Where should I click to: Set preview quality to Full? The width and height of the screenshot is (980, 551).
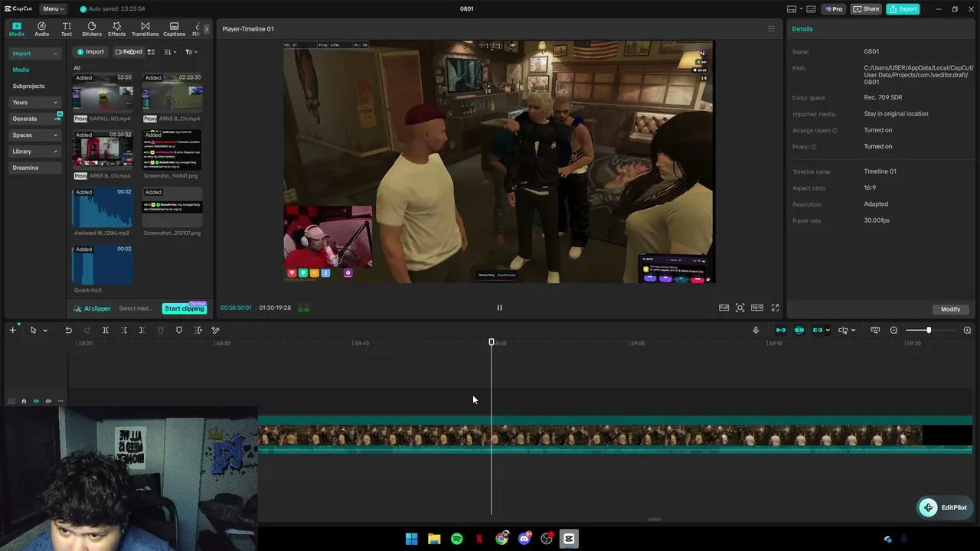coord(724,308)
